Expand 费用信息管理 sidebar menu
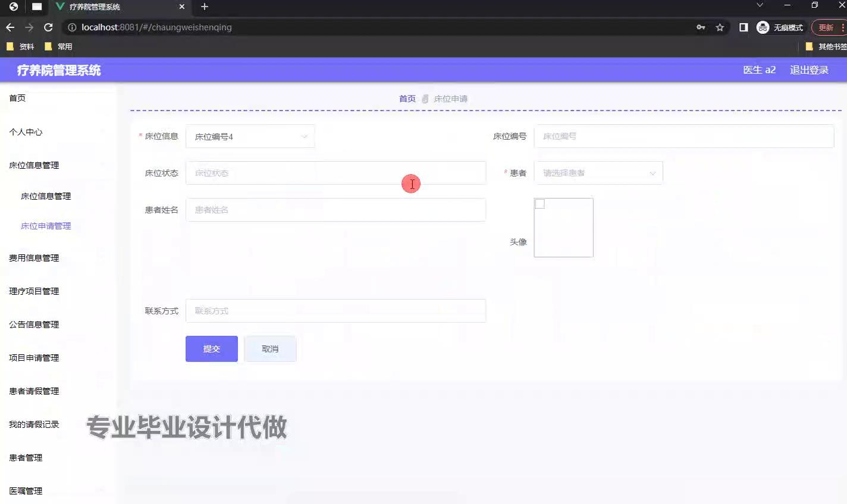The image size is (847, 504). tap(34, 258)
